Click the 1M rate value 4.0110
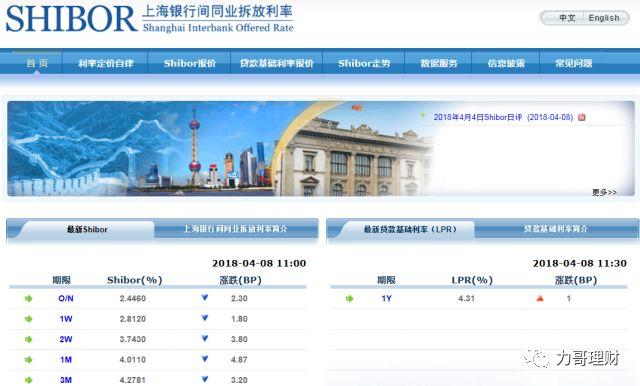640x386 pixels. coord(133,360)
